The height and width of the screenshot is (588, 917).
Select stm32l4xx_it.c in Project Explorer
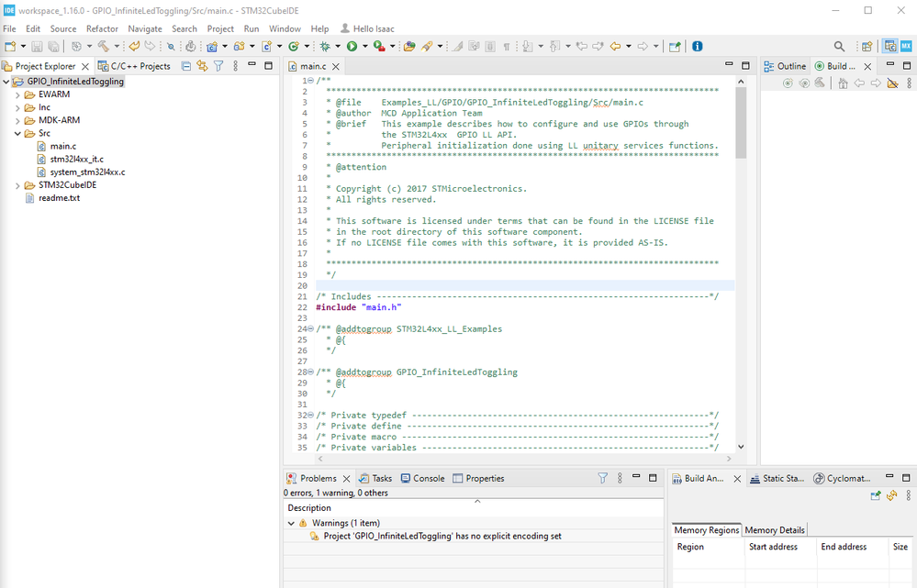[76, 159]
